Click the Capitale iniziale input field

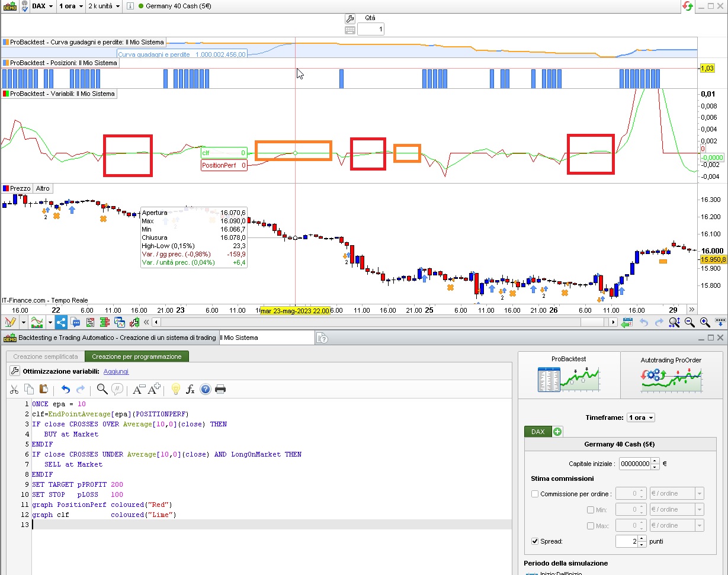point(634,464)
